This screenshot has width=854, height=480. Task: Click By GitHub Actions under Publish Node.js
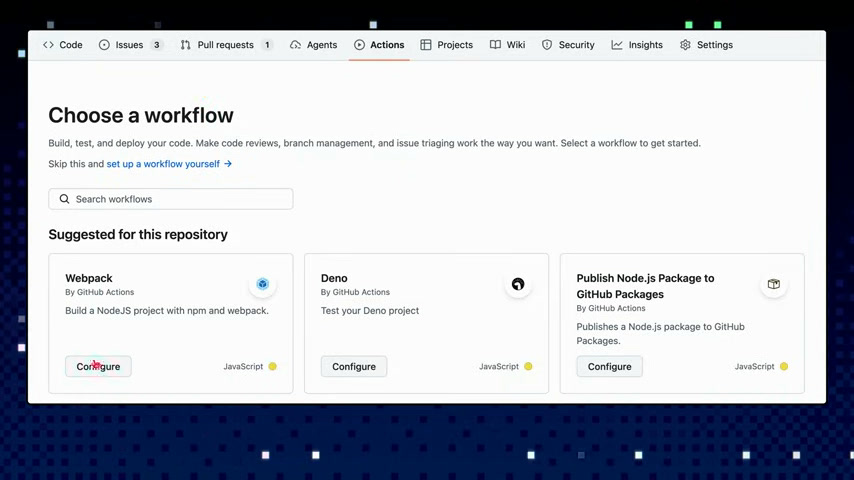tap(611, 308)
